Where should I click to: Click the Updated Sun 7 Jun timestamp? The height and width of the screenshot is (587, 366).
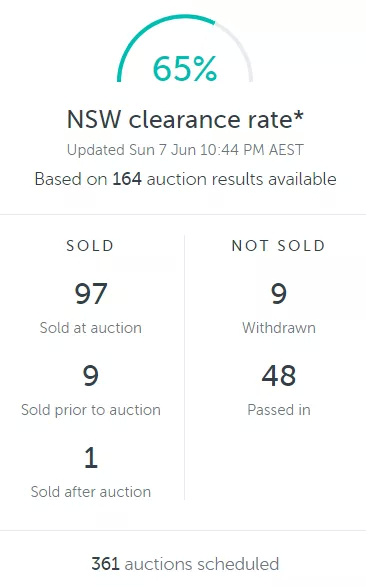(185, 150)
